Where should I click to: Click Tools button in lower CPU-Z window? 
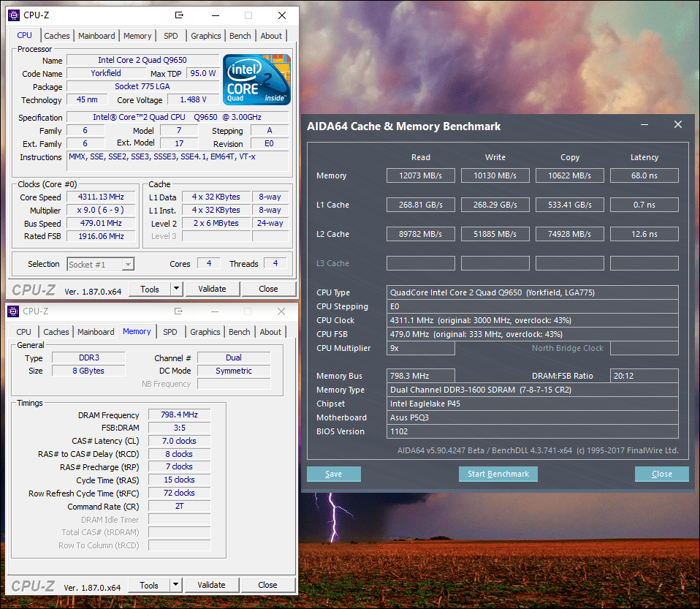[148, 586]
